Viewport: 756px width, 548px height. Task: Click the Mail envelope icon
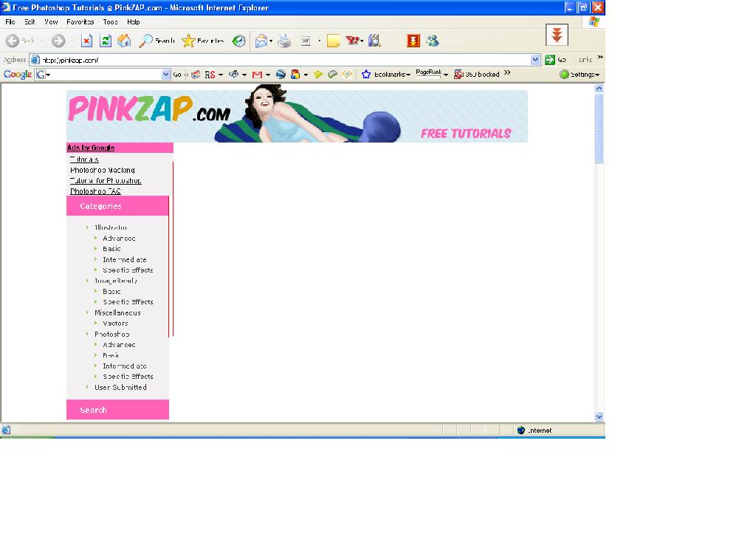pos(261,41)
